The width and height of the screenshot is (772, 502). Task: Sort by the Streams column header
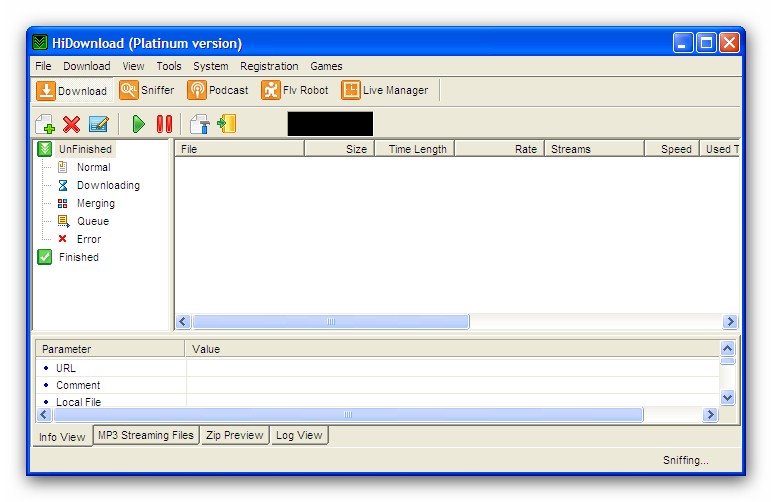pos(594,149)
